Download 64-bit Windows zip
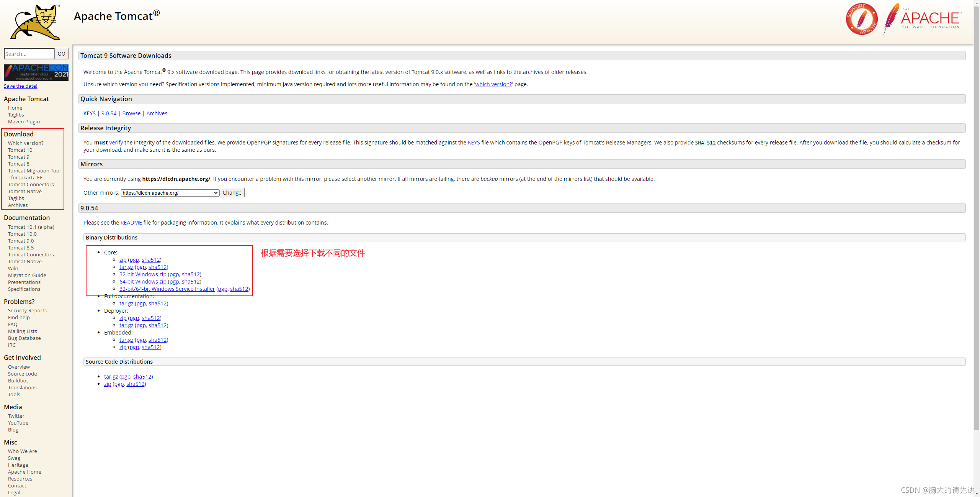 [x=143, y=282]
